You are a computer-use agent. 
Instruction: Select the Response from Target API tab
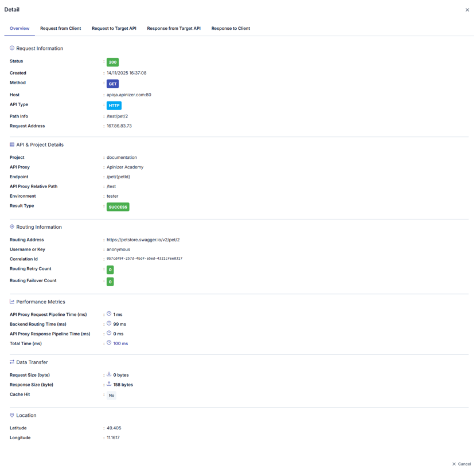point(174,28)
